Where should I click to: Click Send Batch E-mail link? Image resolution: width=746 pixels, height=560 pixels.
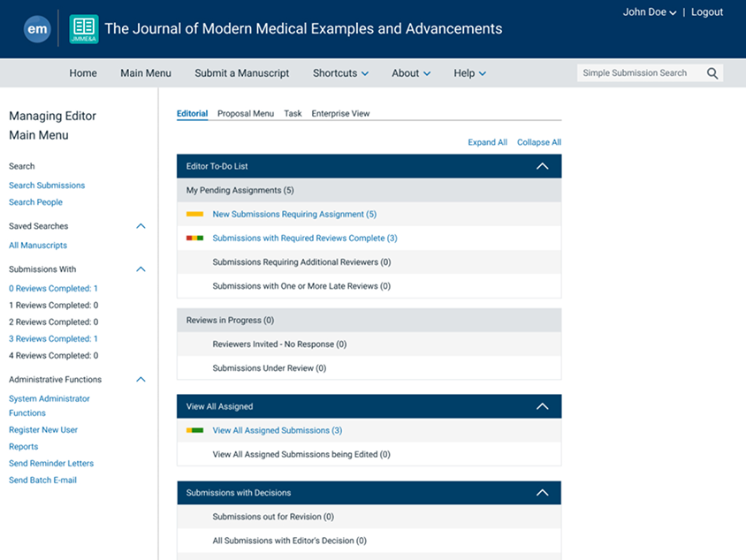[x=42, y=481]
